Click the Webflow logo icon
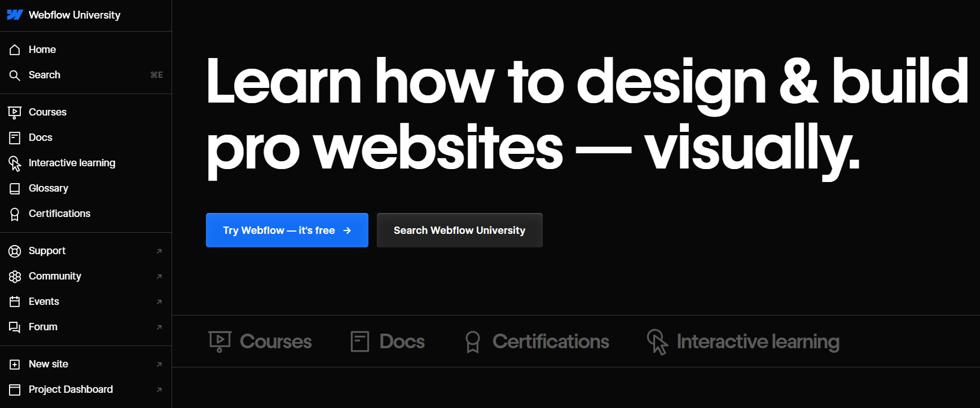This screenshot has height=408, width=980. 15,15
